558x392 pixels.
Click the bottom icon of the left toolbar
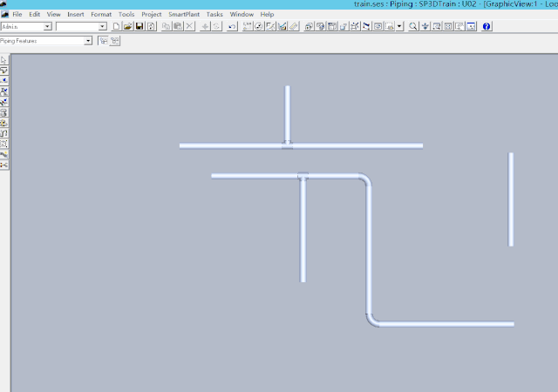(x=3, y=165)
